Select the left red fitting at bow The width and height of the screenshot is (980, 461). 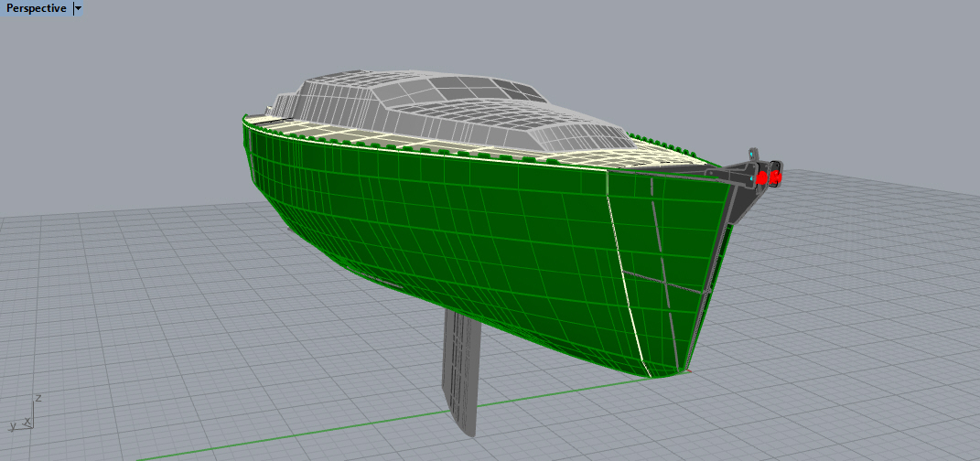click(760, 179)
